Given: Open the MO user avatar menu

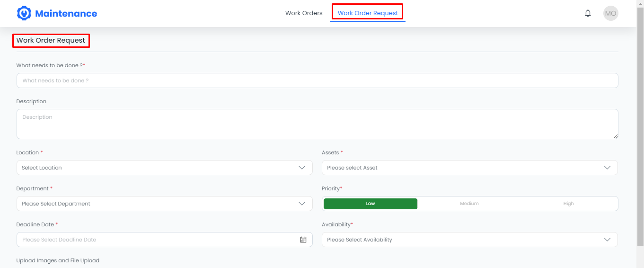Looking at the screenshot, I should (610, 13).
